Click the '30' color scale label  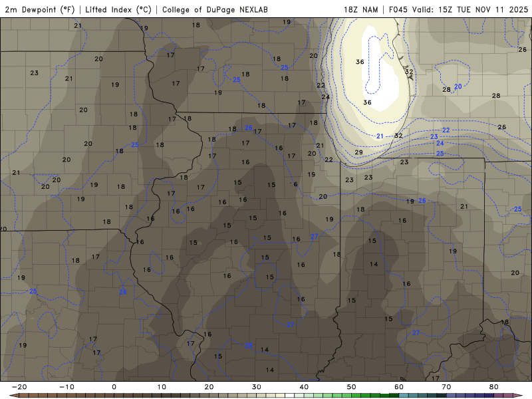257,387
